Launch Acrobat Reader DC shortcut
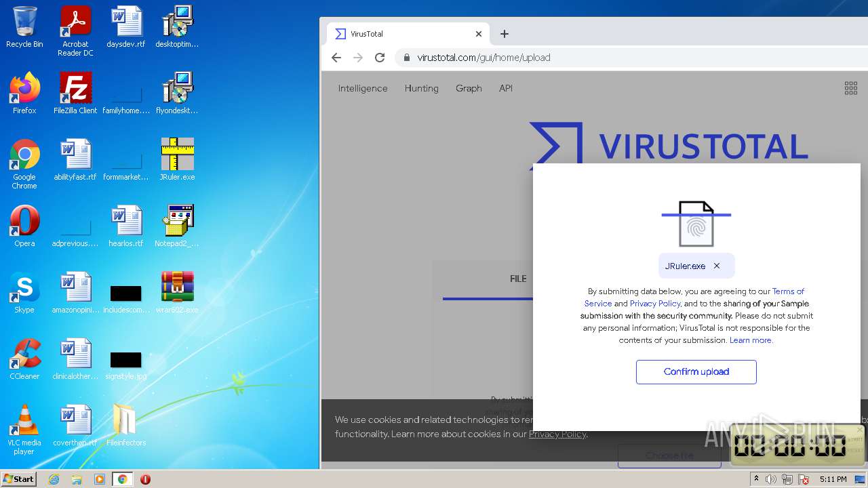 coord(75,31)
